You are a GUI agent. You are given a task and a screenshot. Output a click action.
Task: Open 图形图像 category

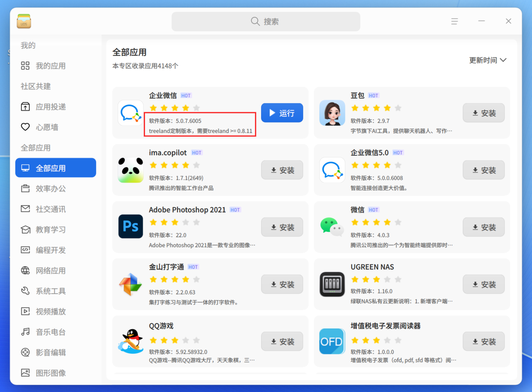point(56,373)
